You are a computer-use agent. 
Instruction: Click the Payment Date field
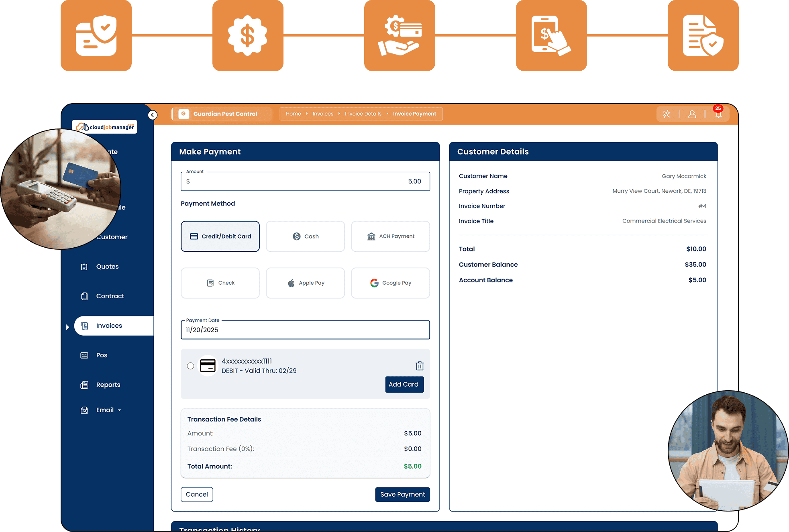coord(305,330)
